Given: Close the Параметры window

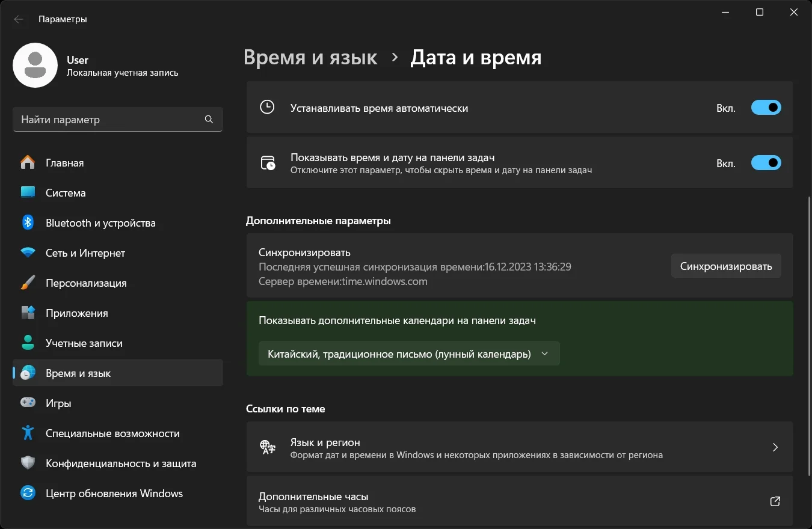Looking at the screenshot, I should point(794,13).
